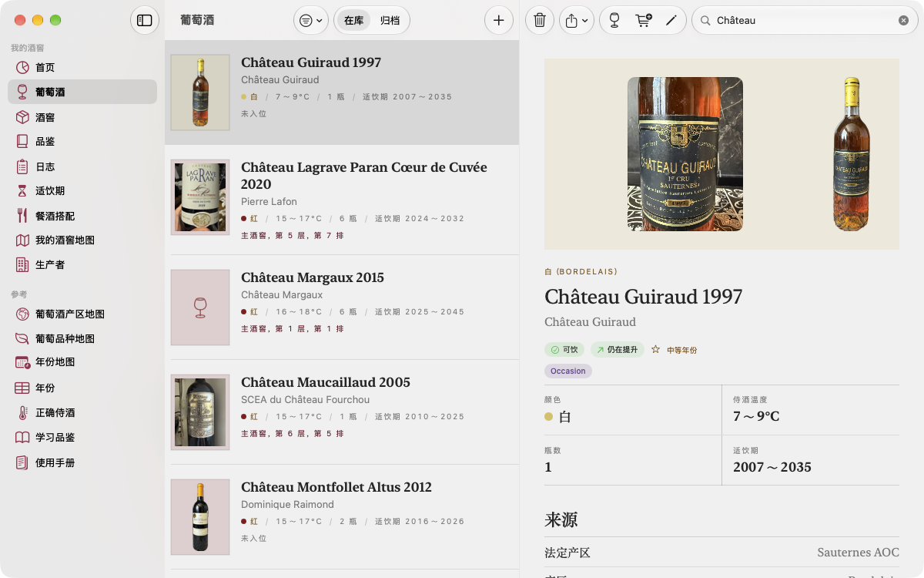
Task: Click the 主酒窖, 第 1 层, 第 1 排 location
Action: click(293, 329)
